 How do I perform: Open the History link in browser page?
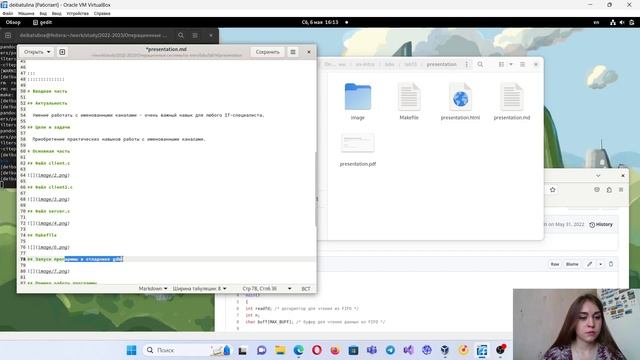(x=601, y=224)
